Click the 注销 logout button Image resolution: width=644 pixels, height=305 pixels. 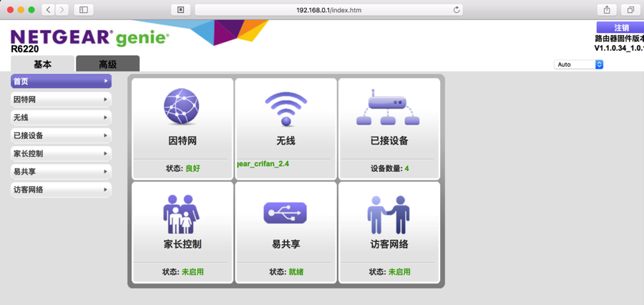click(x=620, y=27)
